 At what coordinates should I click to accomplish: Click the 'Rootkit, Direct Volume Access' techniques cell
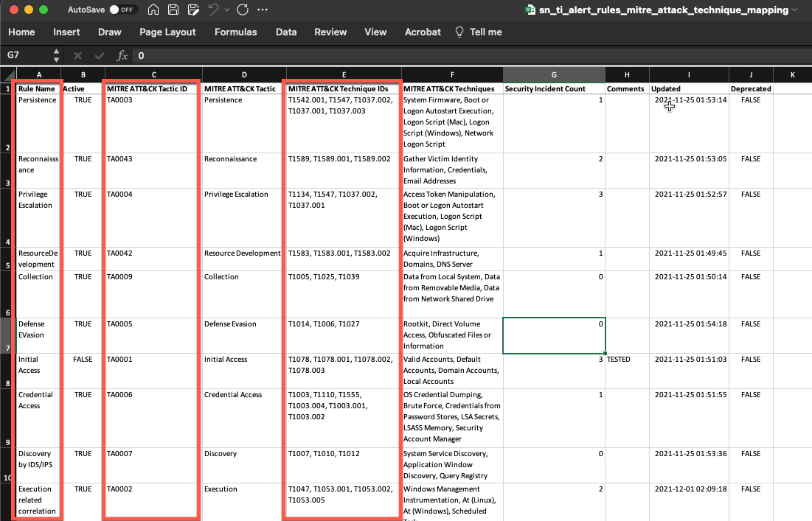[x=452, y=336]
